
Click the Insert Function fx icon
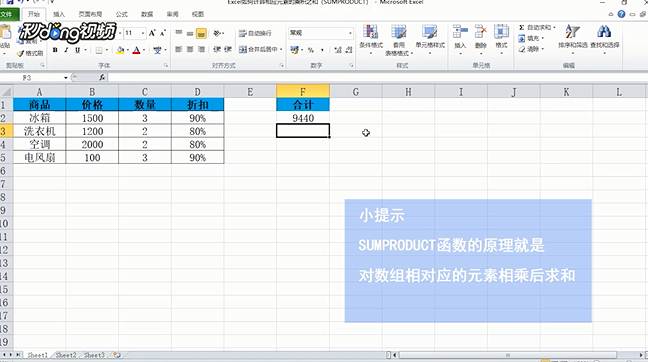[102, 77]
